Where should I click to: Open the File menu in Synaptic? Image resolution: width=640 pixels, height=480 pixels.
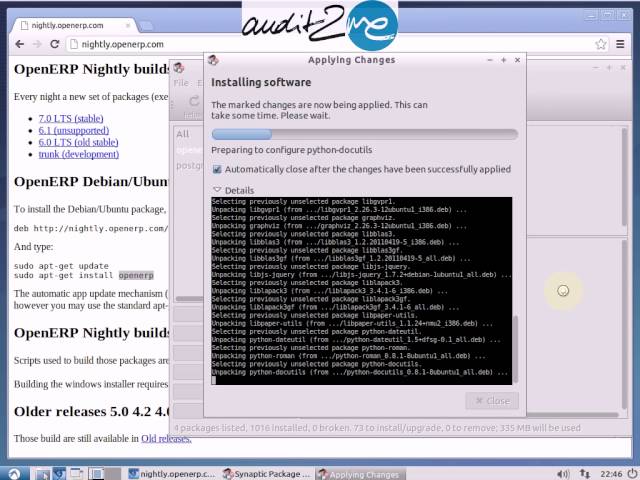point(181,83)
